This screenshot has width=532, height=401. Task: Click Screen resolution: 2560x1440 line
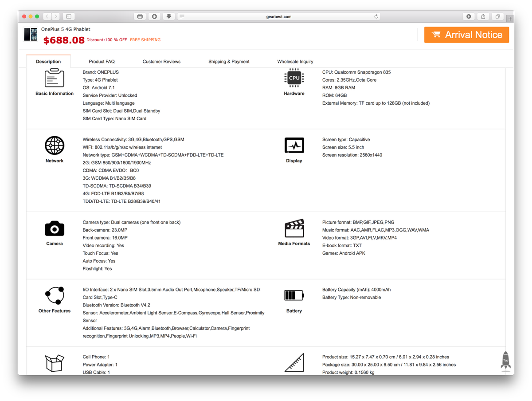pyautogui.click(x=352, y=155)
